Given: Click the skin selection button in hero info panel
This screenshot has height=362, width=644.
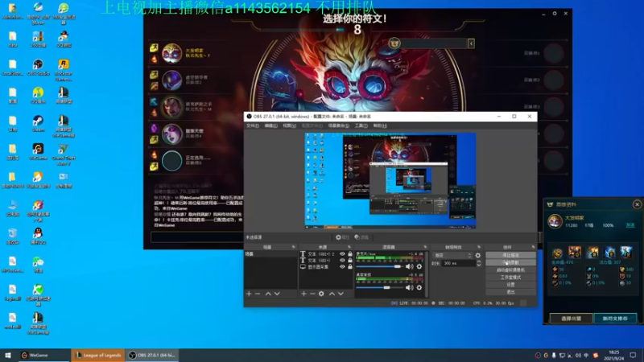Looking at the screenshot, I should point(571,319).
